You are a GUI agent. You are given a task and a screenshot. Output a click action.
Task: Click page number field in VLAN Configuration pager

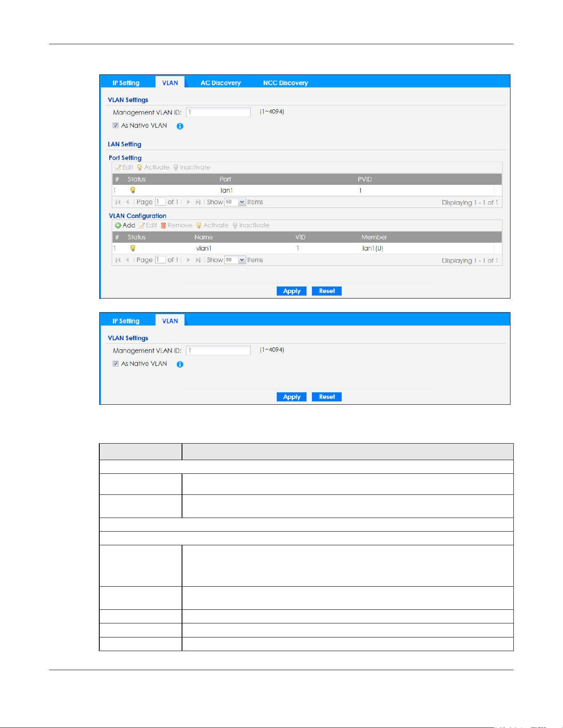pyautogui.click(x=161, y=260)
